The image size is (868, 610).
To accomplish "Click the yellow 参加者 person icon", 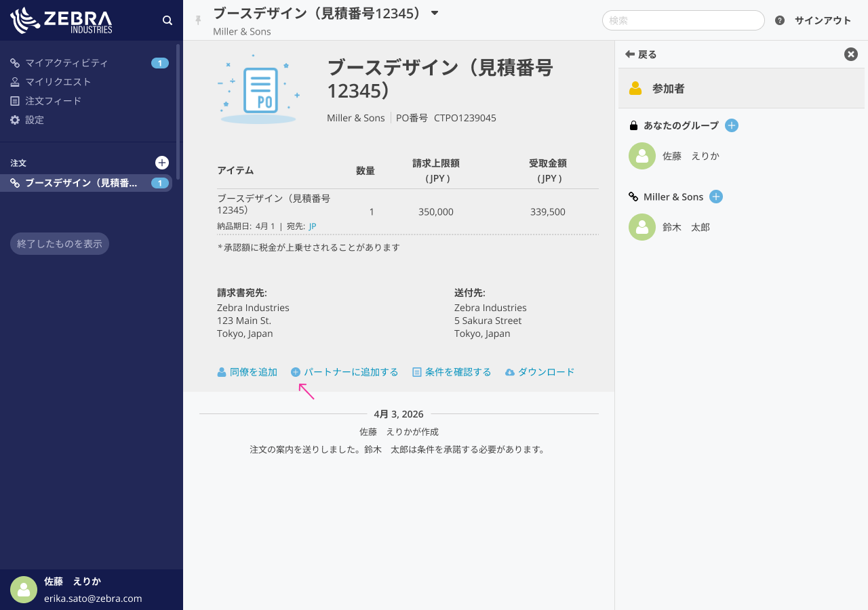I will point(635,88).
